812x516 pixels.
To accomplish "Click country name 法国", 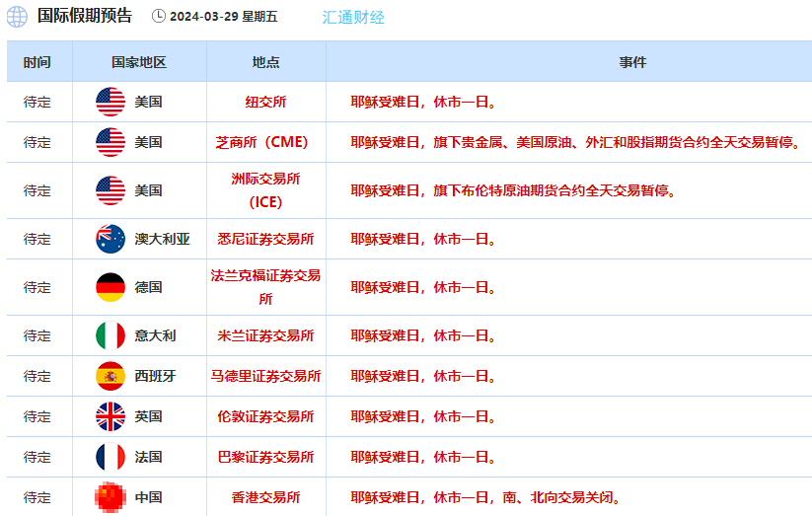I will (149, 457).
